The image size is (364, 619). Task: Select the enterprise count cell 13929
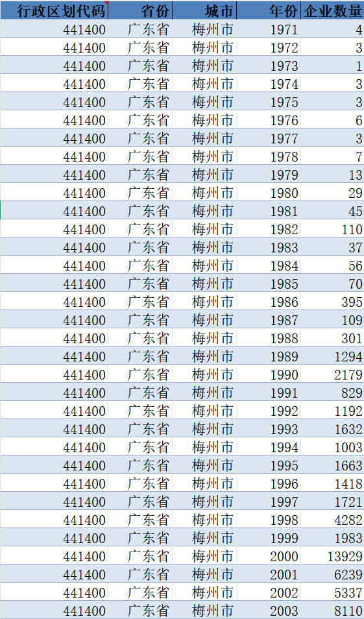332,555
